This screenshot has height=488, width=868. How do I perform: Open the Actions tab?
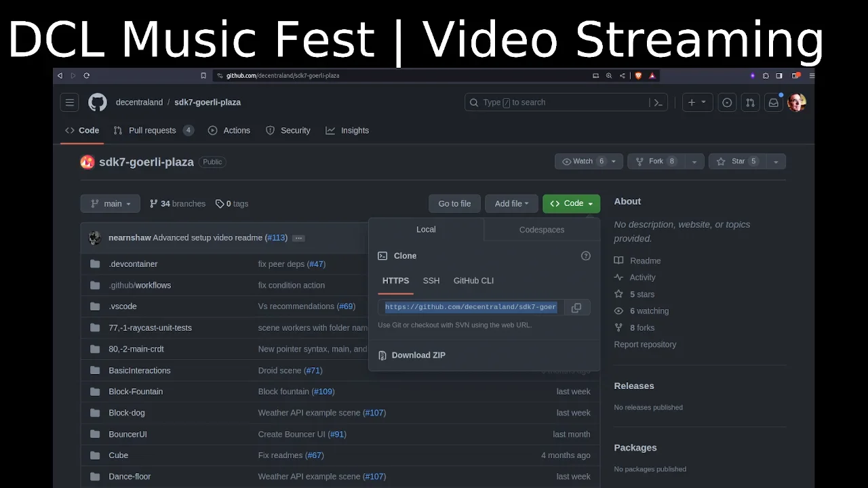pos(229,130)
